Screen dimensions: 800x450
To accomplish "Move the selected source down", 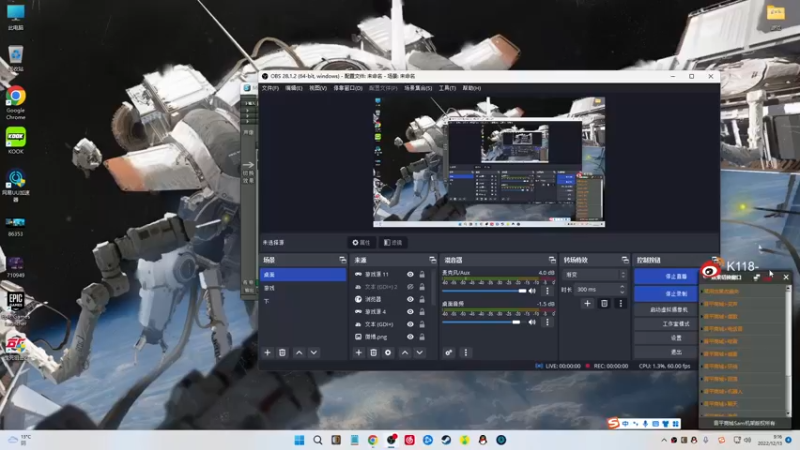I will (419, 353).
